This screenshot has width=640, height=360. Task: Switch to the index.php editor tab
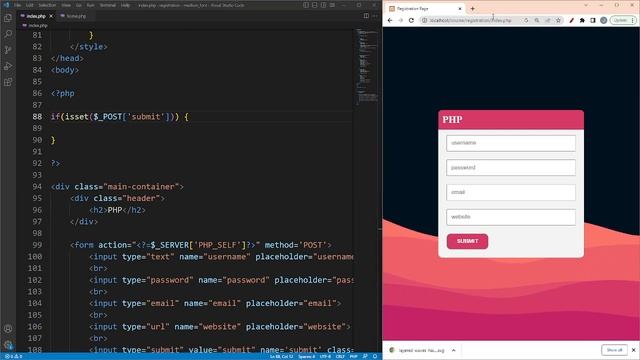(x=36, y=16)
